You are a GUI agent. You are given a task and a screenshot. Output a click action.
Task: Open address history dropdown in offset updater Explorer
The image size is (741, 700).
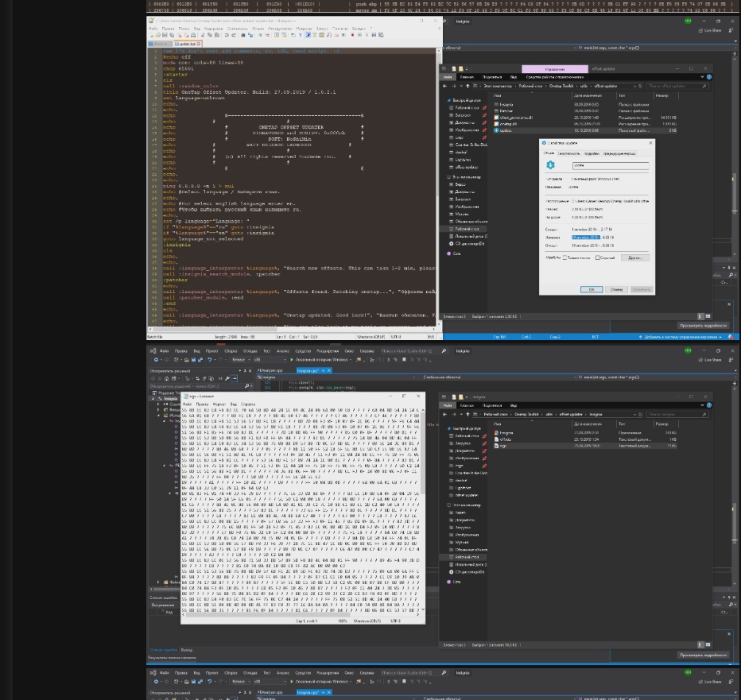tap(634, 86)
